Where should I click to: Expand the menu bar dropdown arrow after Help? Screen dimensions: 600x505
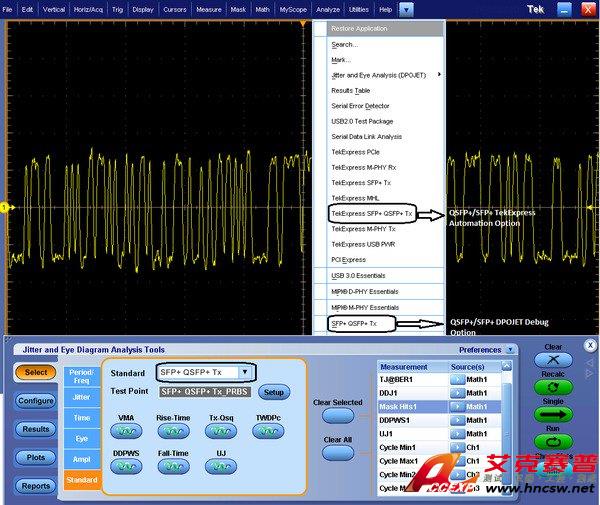point(405,9)
